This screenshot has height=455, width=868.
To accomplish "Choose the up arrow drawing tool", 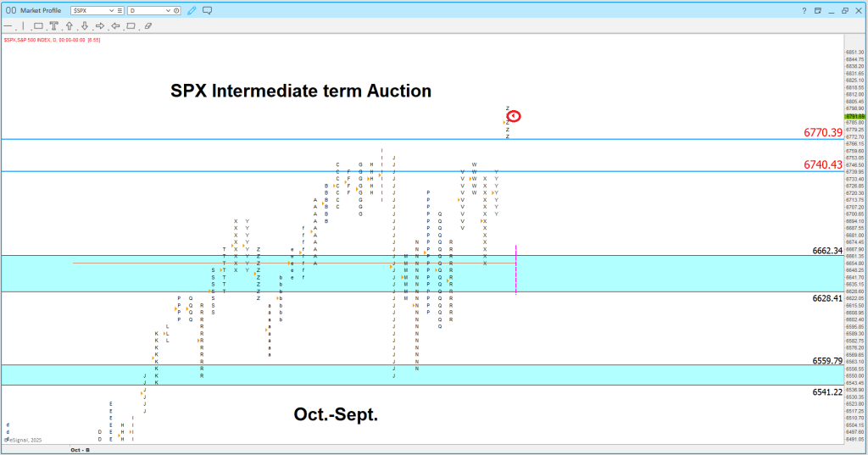I will click(x=70, y=26).
